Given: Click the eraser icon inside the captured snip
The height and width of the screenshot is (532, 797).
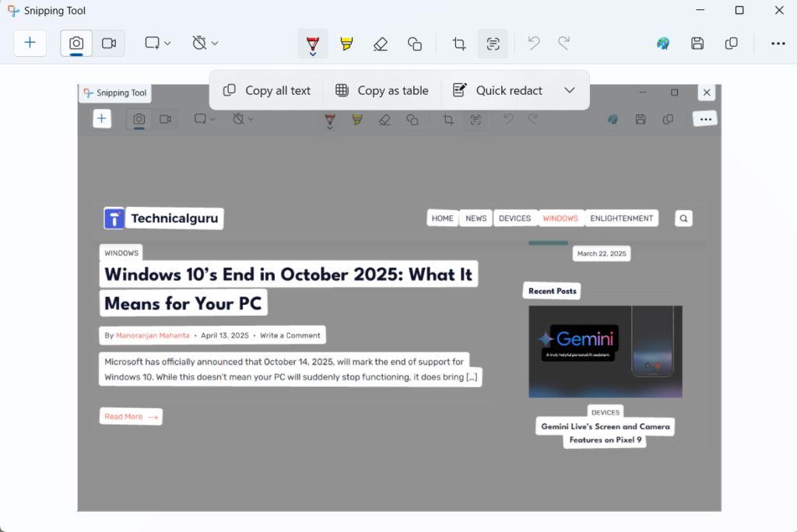Looking at the screenshot, I should pos(384,120).
